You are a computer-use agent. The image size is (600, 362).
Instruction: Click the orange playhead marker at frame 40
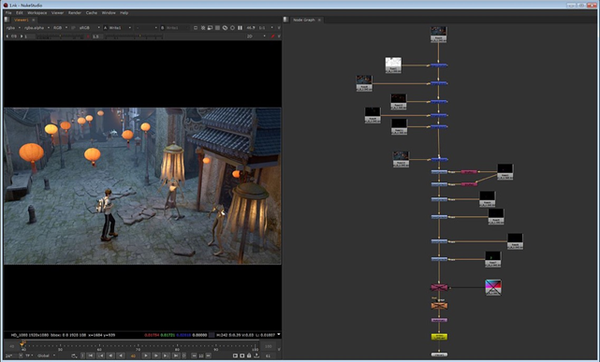pos(23,343)
